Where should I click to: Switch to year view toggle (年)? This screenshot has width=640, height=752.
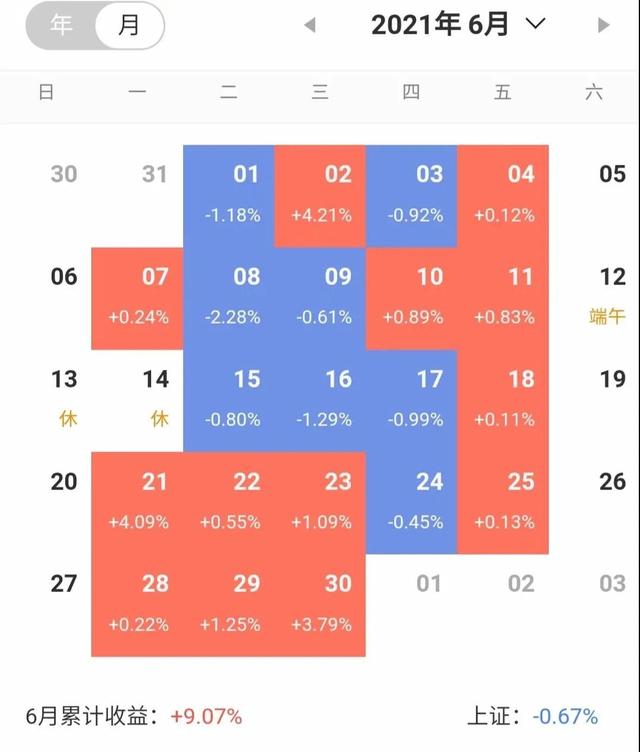pyautogui.click(x=62, y=26)
